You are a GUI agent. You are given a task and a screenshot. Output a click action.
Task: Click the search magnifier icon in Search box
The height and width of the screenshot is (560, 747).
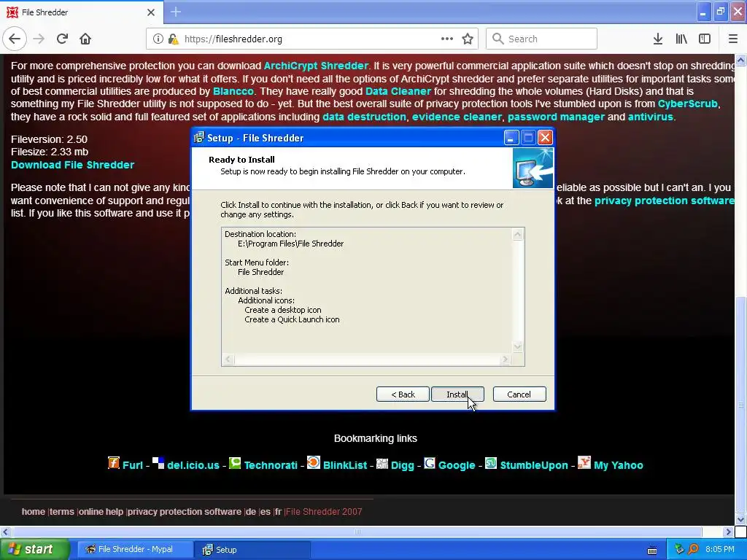tap(498, 39)
